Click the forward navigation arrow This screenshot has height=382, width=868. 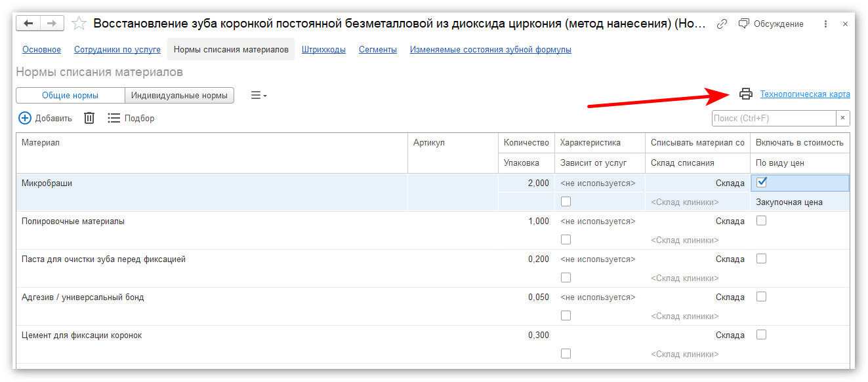(52, 24)
